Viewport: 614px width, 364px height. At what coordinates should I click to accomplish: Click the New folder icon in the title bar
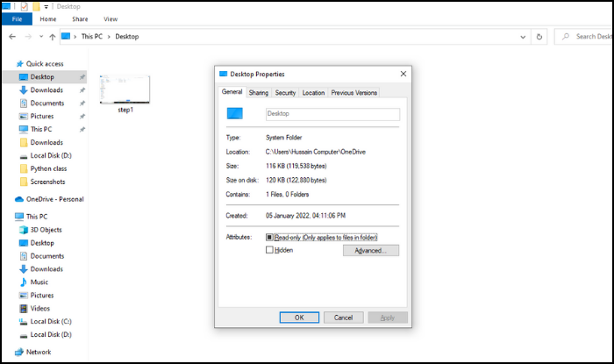[x=36, y=6]
